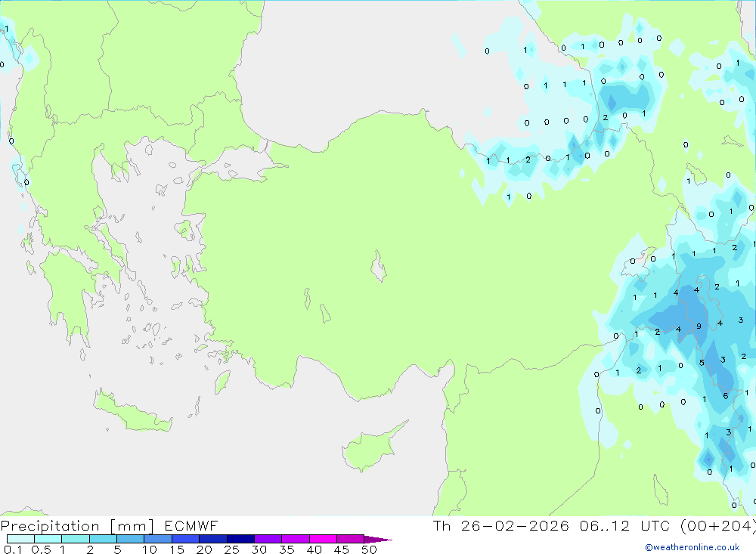Image resolution: width=756 pixels, height=554 pixels.
Task: Select the 2–5 mm legend swatch
Action: 103,539
